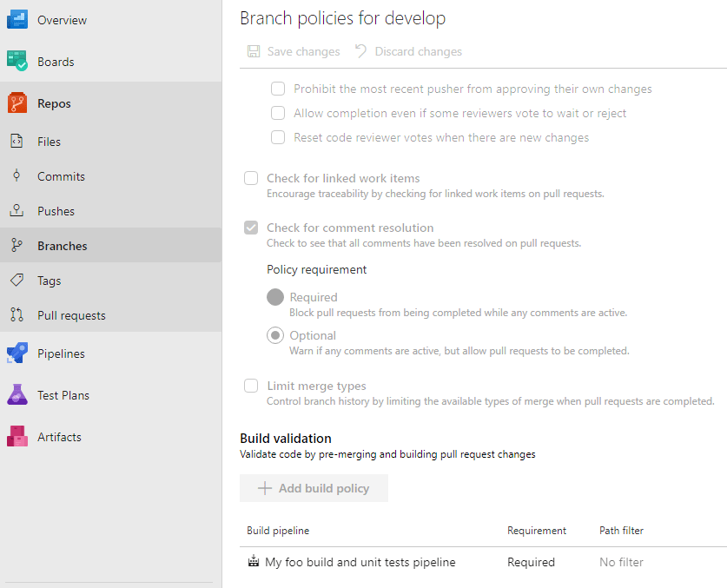Click Save changes

pos(294,51)
